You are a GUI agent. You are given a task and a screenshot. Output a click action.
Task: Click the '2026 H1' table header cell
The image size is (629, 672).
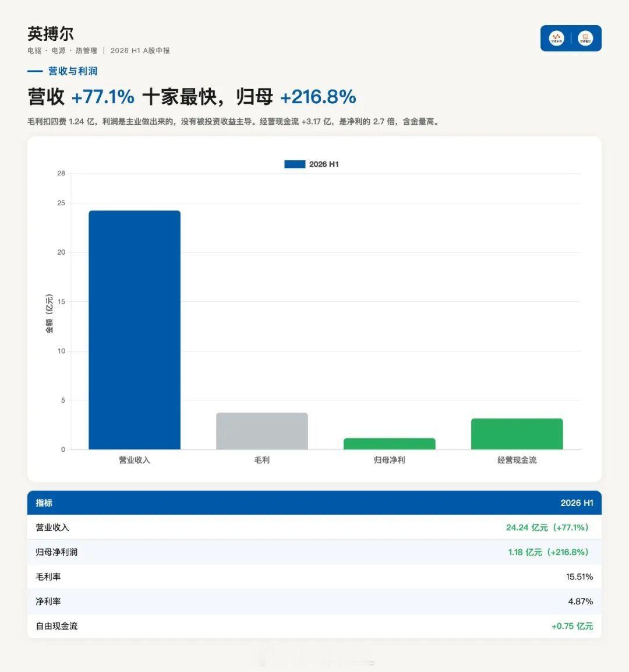[577, 503]
